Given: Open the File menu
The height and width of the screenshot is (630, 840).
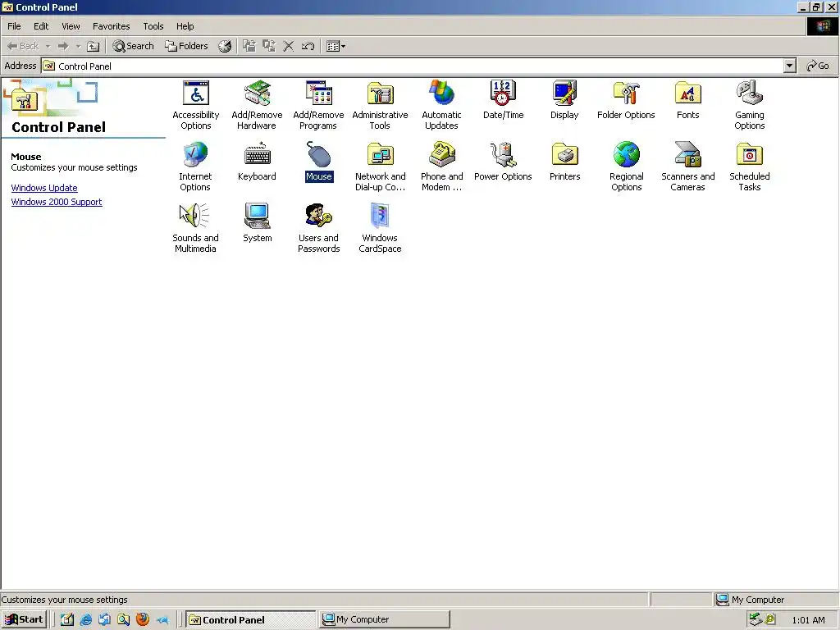Looking at the screenshot, I should [15, 26].
